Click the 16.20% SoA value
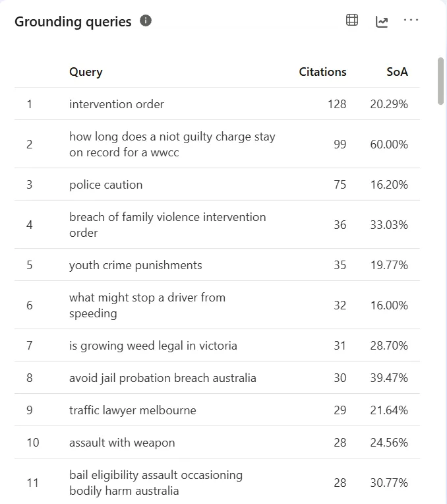 point(389,185)
